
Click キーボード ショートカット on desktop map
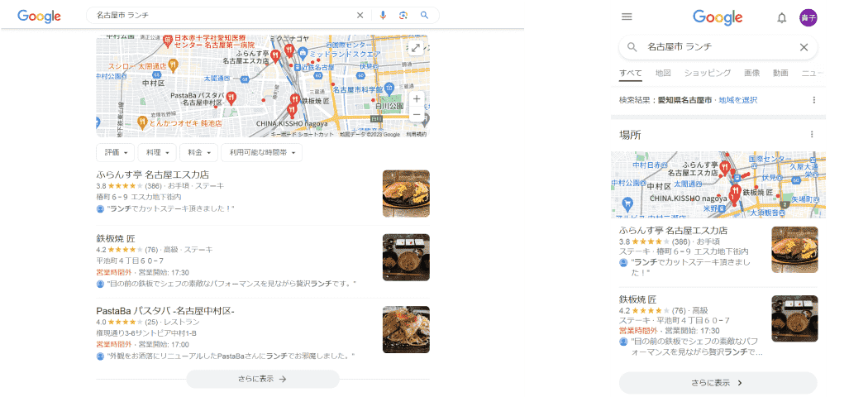click(303, 135)
